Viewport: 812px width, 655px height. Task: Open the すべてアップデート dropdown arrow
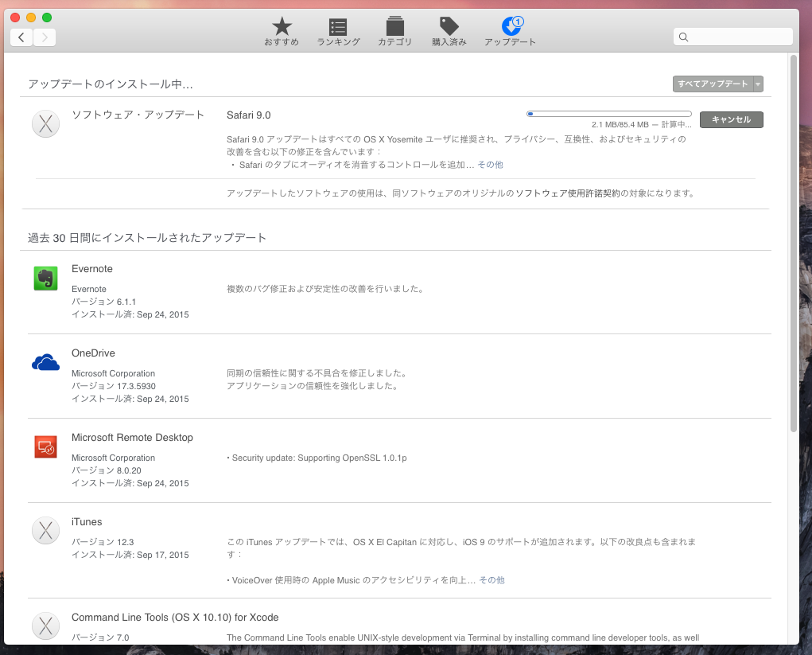click(758, 84)
